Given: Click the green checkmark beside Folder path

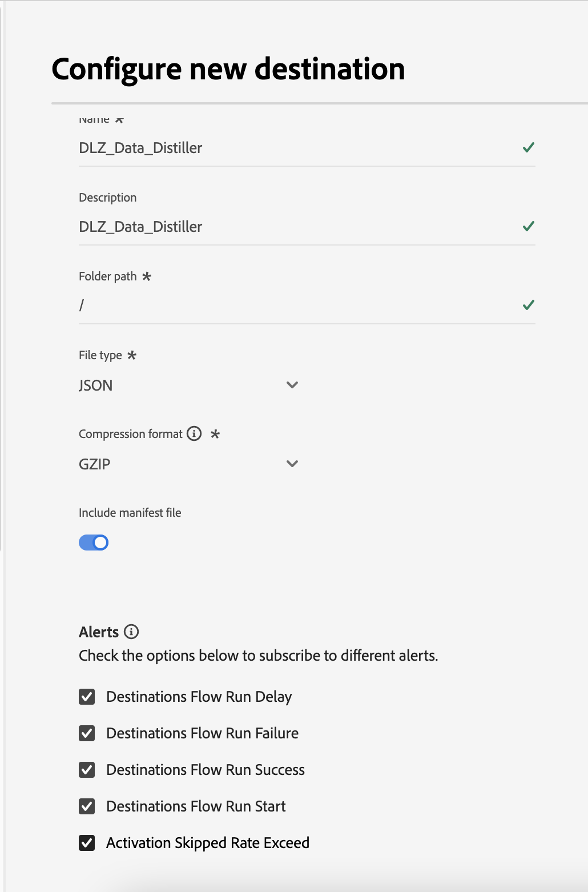Looking at the screenshot, I should click(x=529, y=305).
